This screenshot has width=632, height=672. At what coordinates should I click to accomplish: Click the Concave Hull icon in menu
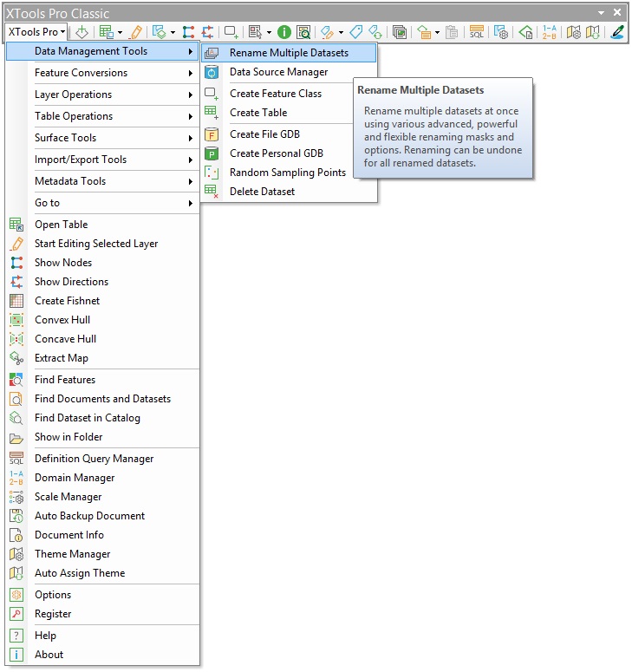click(16, 339)
